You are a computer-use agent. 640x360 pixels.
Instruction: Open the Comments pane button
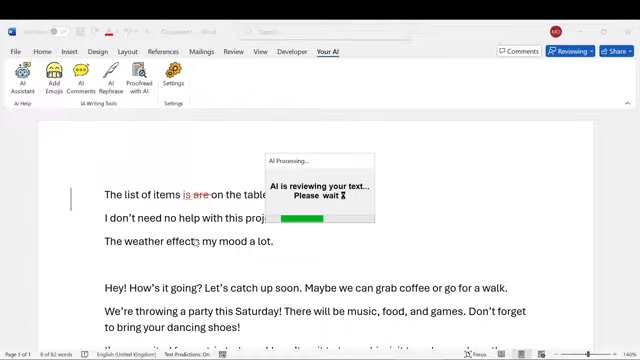(519, 51)
